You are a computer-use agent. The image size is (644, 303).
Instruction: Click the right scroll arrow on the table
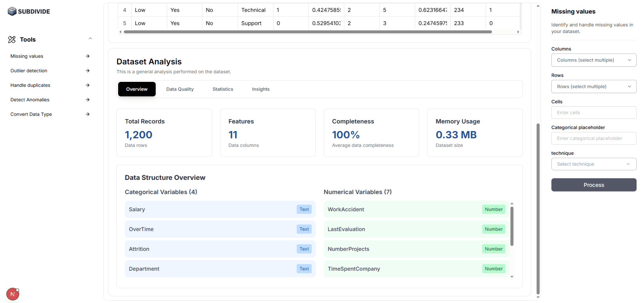click(518, 32)
